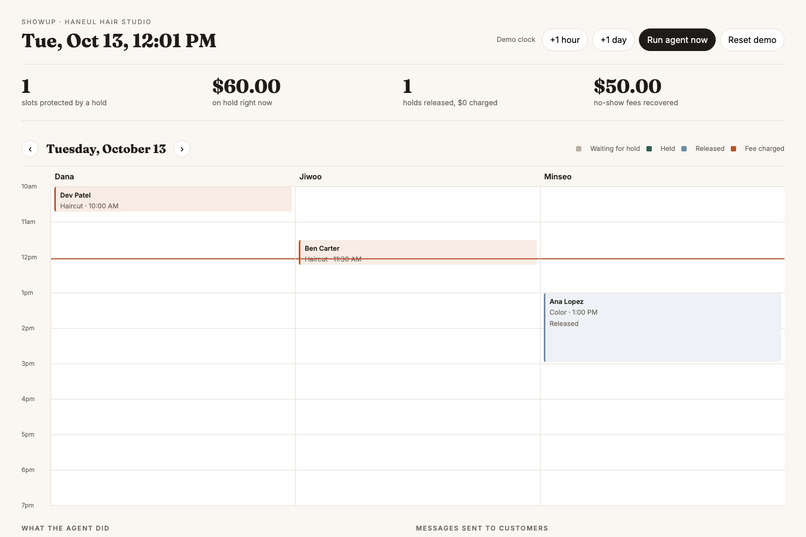806x537 pixels.
Task: Select the Jiwoo column header
Action: [310, 176]
